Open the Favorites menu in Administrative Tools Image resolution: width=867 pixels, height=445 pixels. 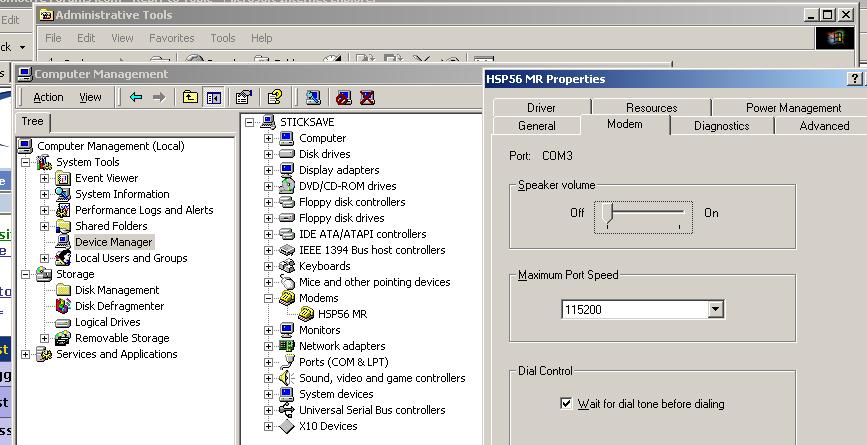172,38
